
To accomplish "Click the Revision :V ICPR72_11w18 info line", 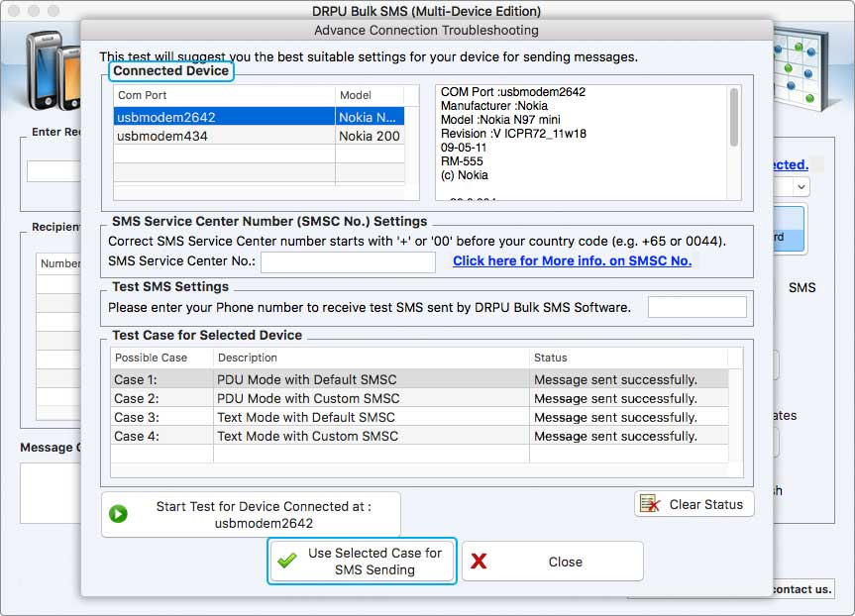I will click(513, 134).
